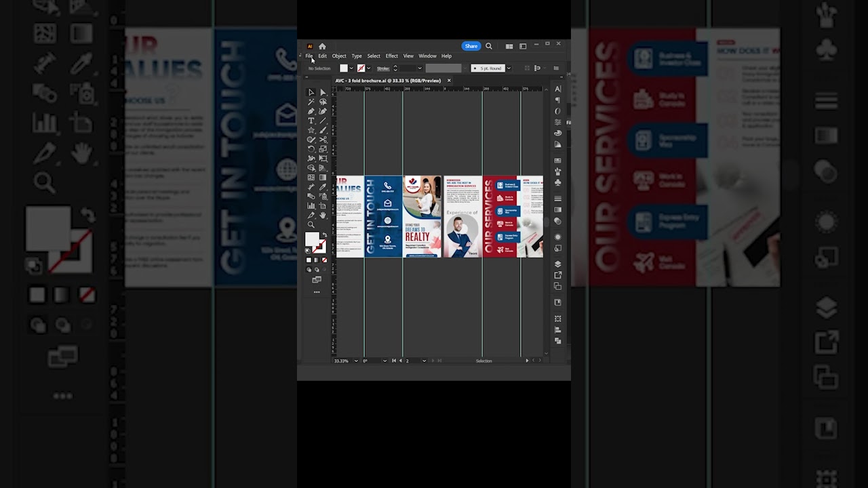Viewport: 868px width, 488px height.
Task: Change the screen mode button
Action: tap(317, 279)
